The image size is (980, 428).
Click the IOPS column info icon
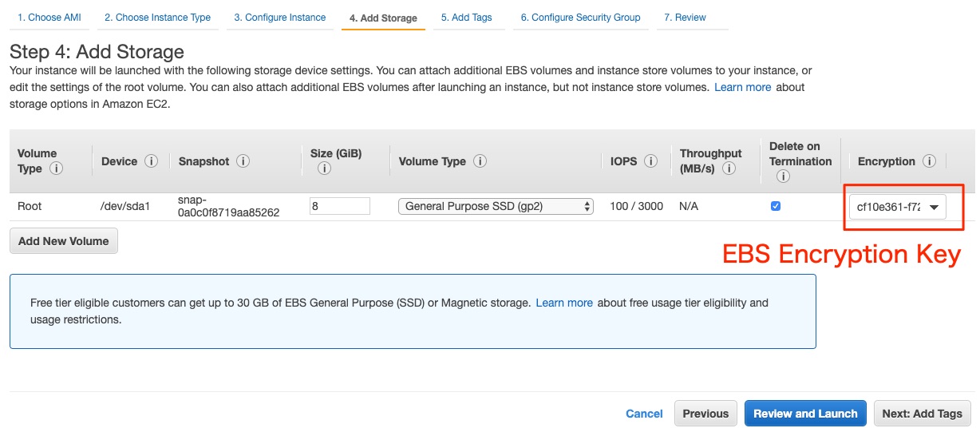[650, 161]
